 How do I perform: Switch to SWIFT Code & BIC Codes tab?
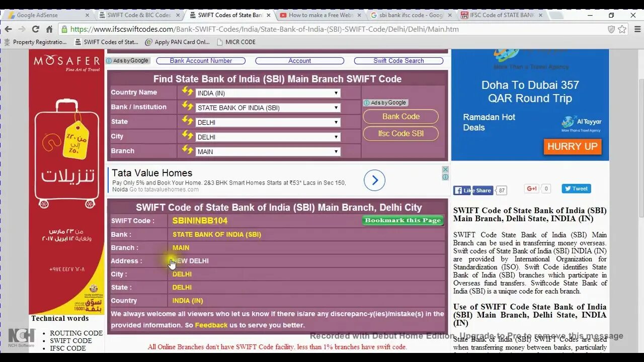point(138,15)
